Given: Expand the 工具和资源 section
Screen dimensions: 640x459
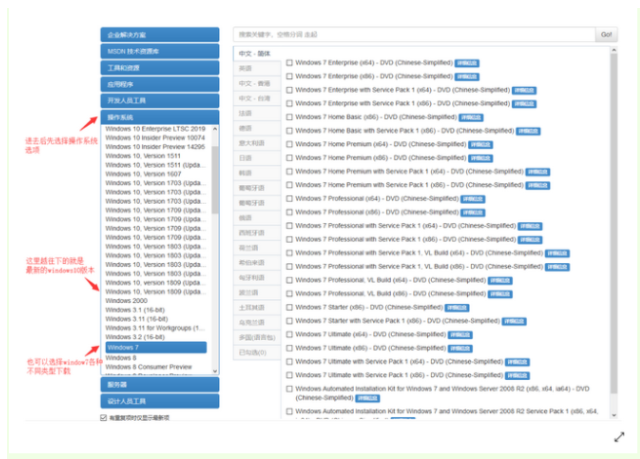Looking at the screenshot, I should coord(160,67).
